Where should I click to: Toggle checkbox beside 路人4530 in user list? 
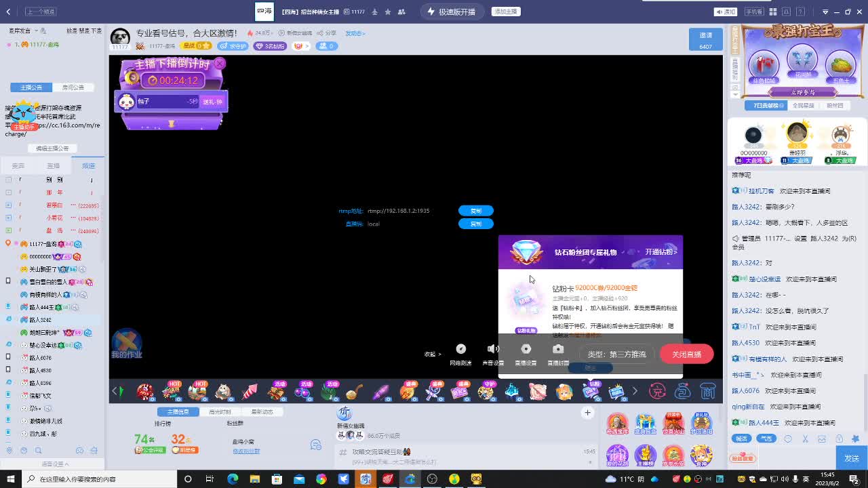(x=8, y=370)
